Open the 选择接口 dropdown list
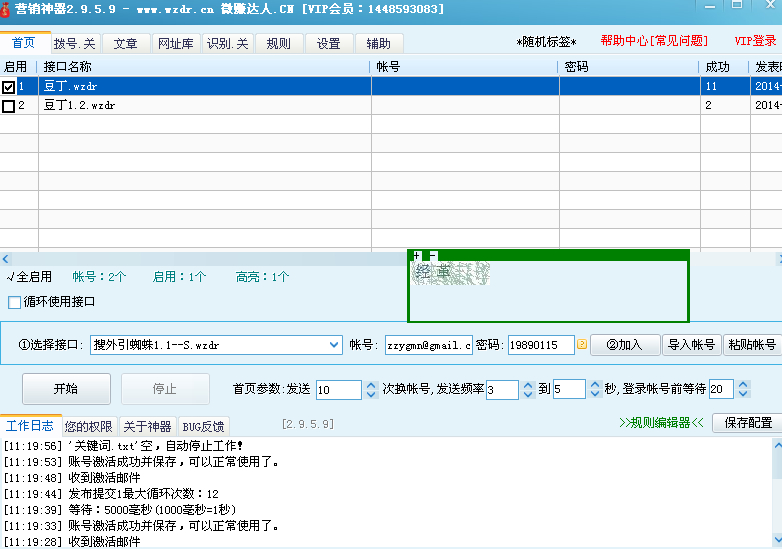The width and height of the screenshot is (782, 549). pyautogui.click(x=334, y=345)
